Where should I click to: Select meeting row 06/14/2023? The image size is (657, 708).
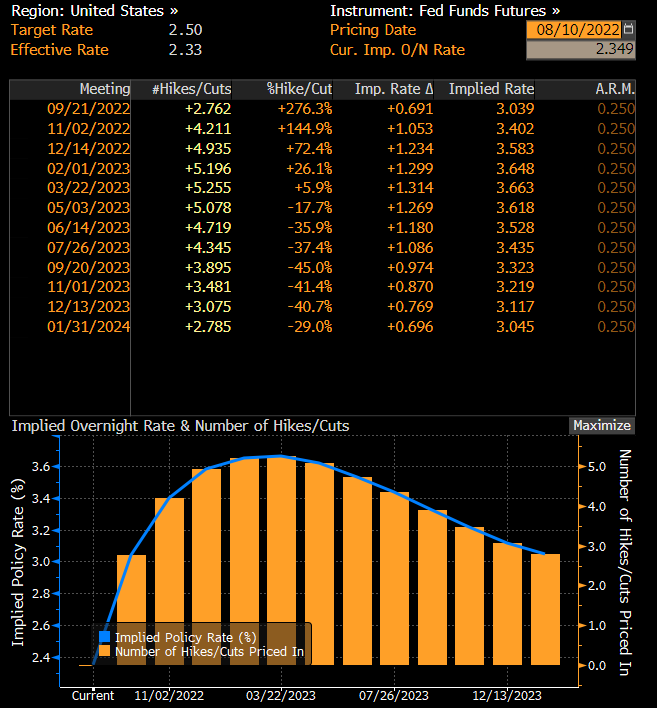(x=322, y=228)
